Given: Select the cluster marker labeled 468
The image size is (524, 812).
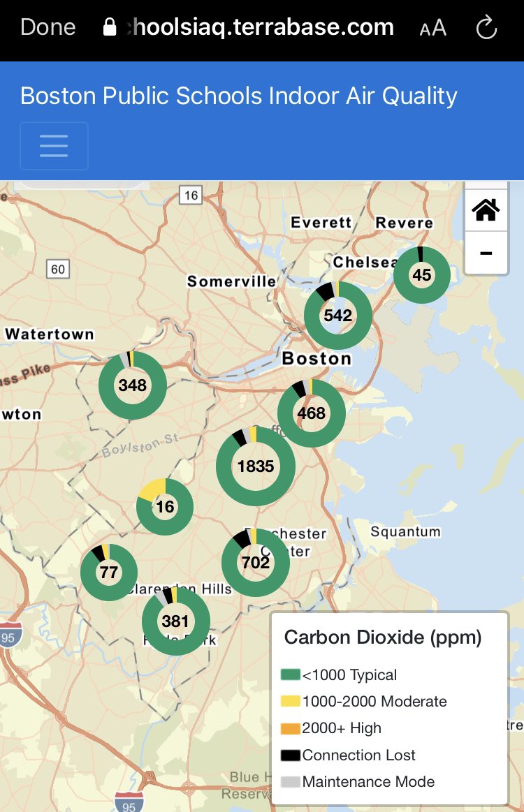Looking at the screenshot, I should [311, 413].
